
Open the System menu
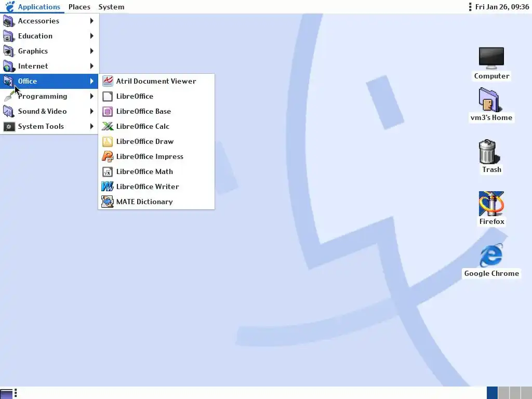[x=111, y=7]
